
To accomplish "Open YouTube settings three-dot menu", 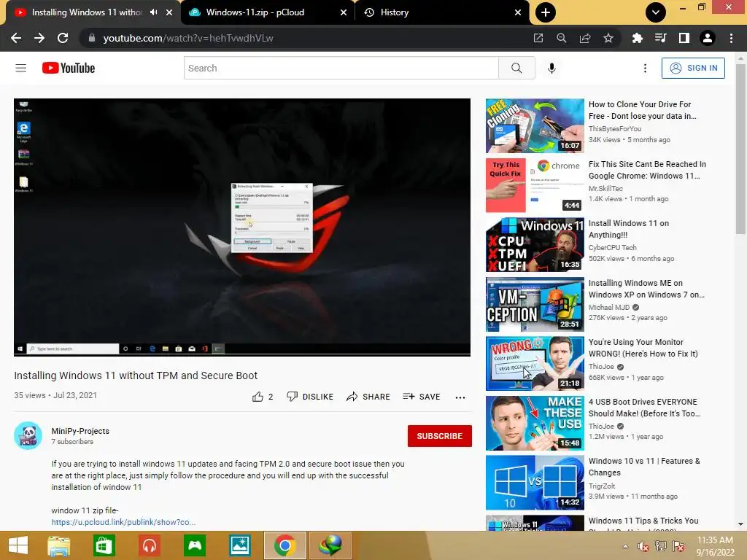I will [645, 68].
